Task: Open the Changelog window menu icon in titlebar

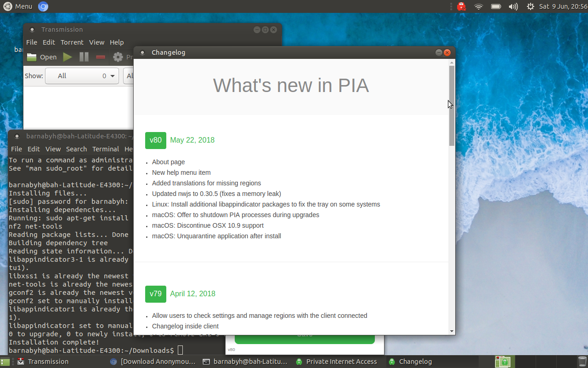Action: [x=142, y=52]
